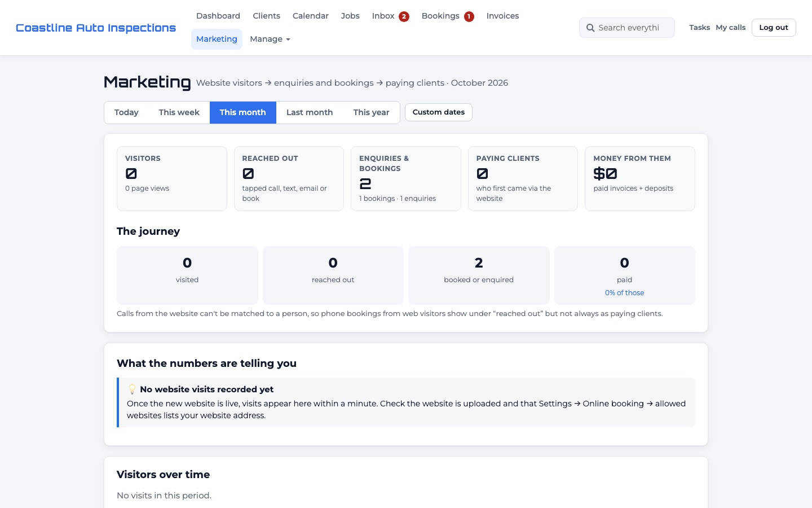Go to the Clients section
812x508 pixels.
point(266,16)
